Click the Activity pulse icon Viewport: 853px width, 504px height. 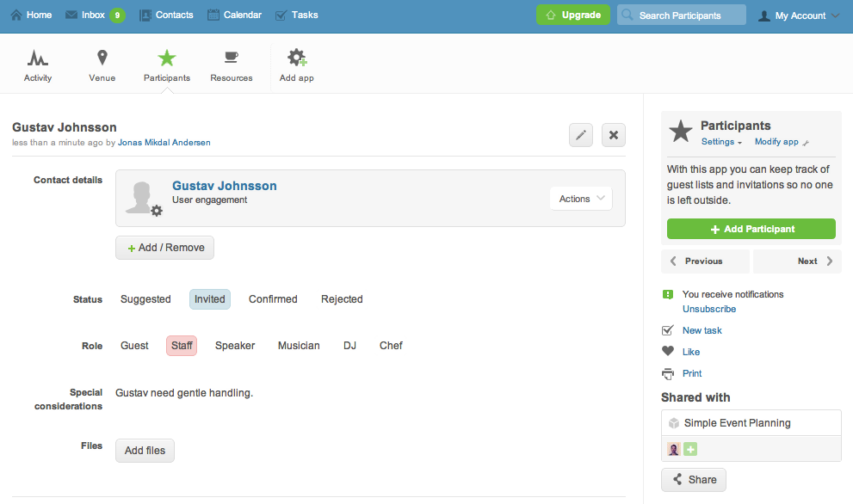coord(38,58)
